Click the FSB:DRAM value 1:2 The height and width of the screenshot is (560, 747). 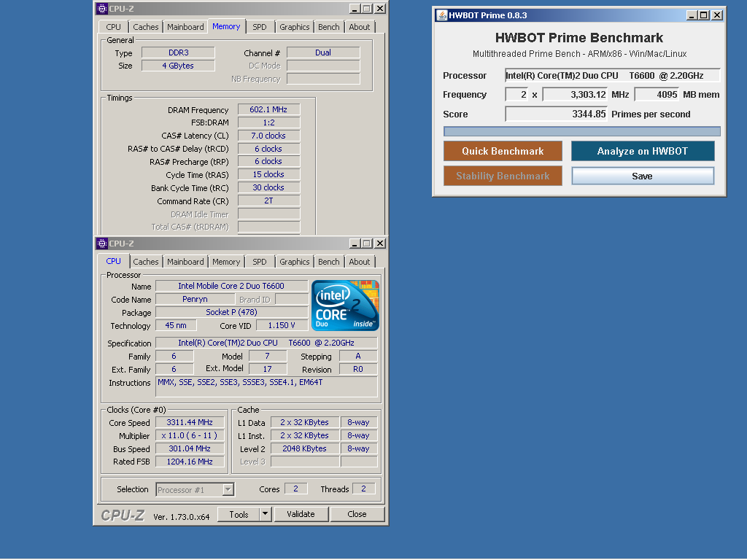(x=268, y=122)
